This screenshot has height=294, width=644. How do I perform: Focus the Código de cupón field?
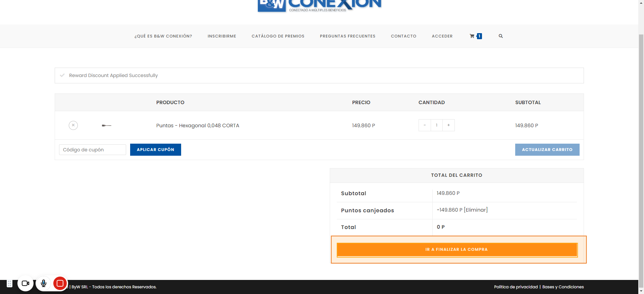93,150
